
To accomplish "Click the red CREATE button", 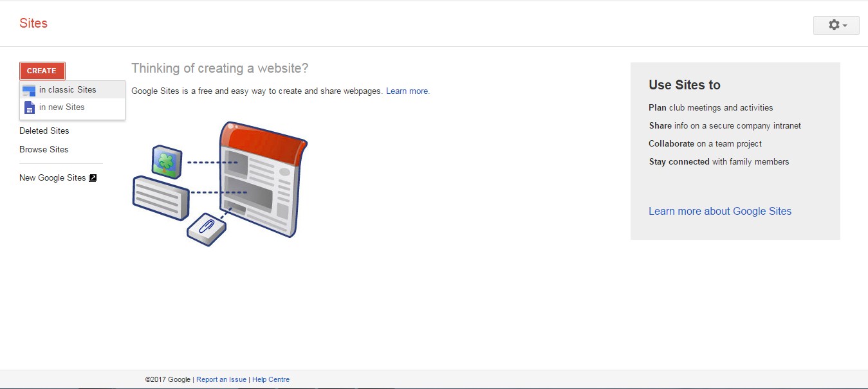I will 42,71.
